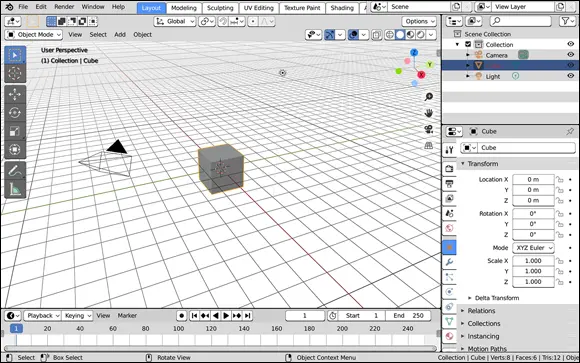Switch to material preview shading

410,35
